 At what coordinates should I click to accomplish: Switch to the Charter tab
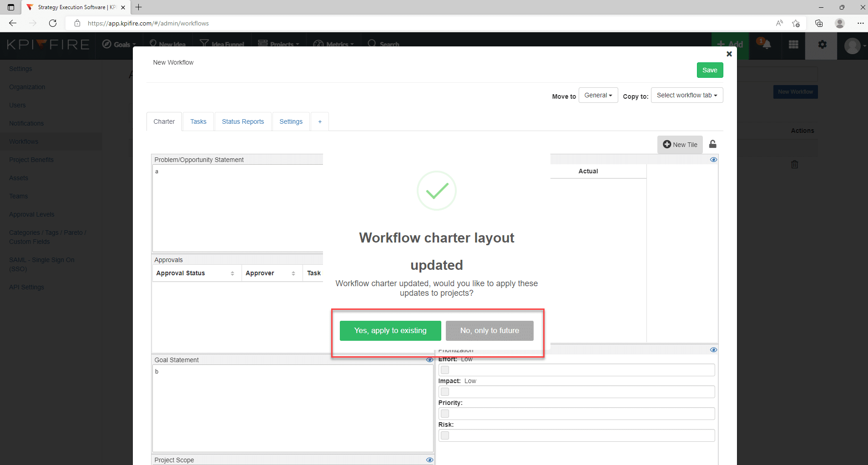164,121
